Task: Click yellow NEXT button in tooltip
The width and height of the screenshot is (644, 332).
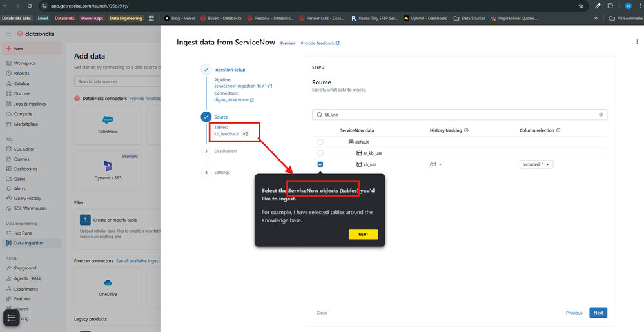Action: pyautogui.click(x=363, y=235)
